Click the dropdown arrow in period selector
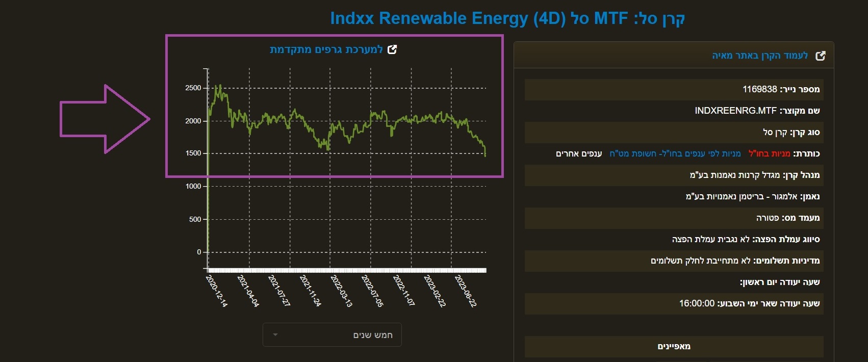The height and width of the screenshot is (362, 868). [275, 335]
